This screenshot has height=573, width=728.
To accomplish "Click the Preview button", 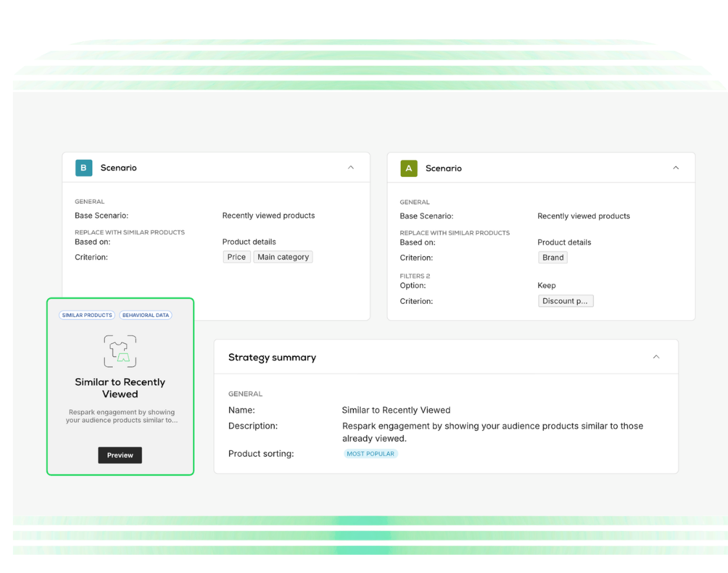I will (x=120, y=455).
